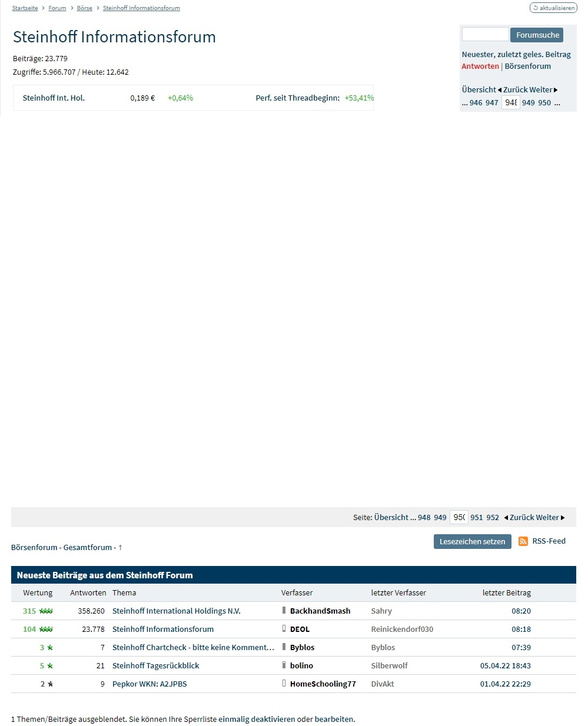Viewport: 588px width, 726px height.
Task: Click the Forumsuche button
Action: (x=537, y=35)
